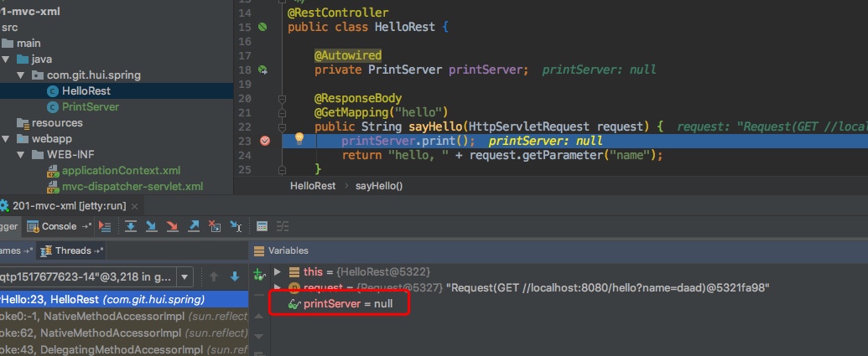Click the Step Over debug icon

pos(131,226)
